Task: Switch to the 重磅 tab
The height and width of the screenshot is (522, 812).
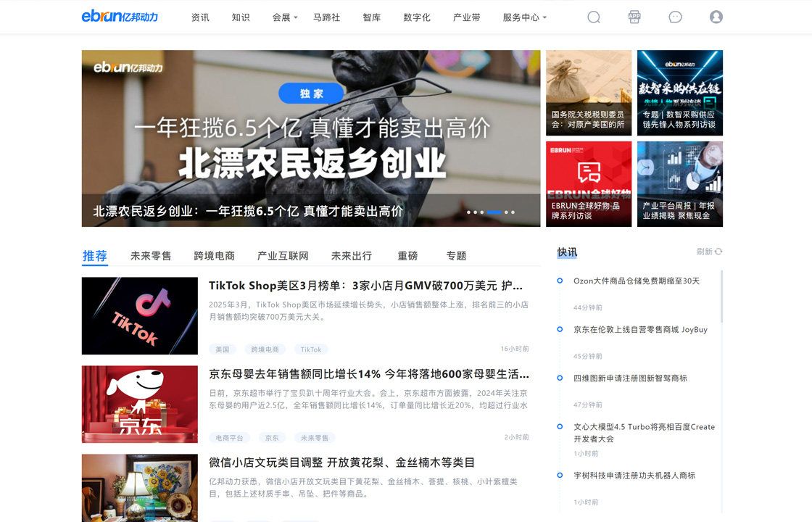Action: click(407, 256)
